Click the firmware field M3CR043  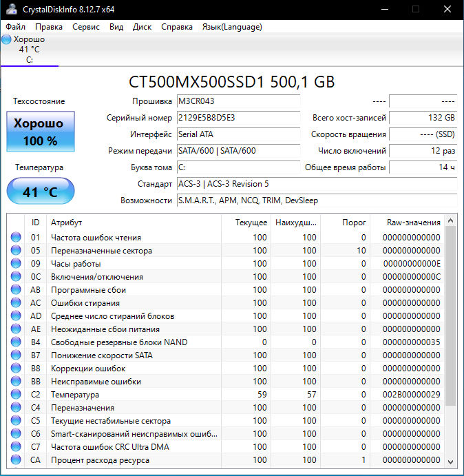point(238,101)
